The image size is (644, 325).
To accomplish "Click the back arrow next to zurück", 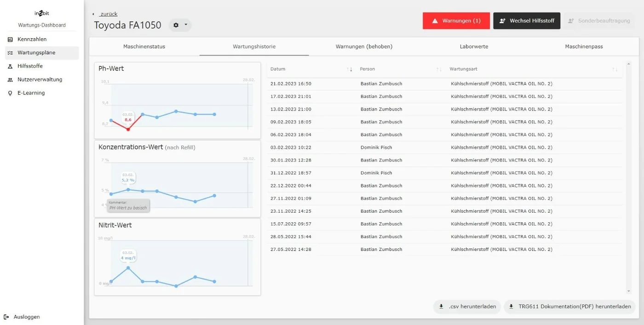I will click(93, 14).
